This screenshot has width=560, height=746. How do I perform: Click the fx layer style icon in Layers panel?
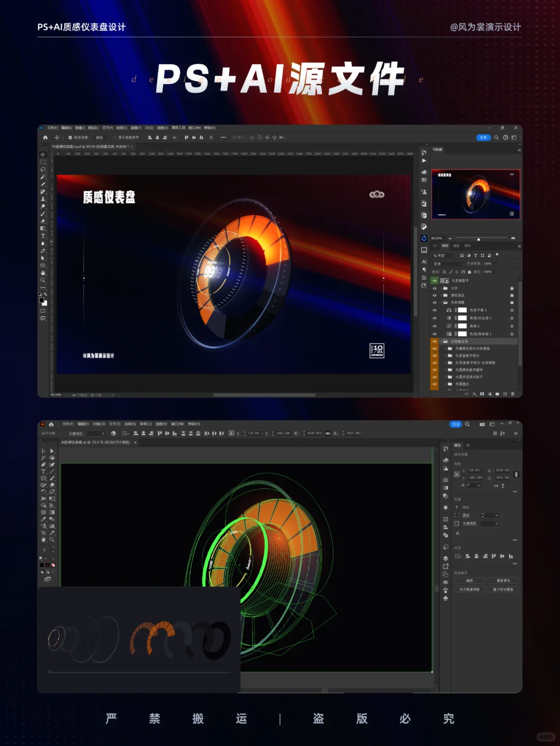coord(474,394)
